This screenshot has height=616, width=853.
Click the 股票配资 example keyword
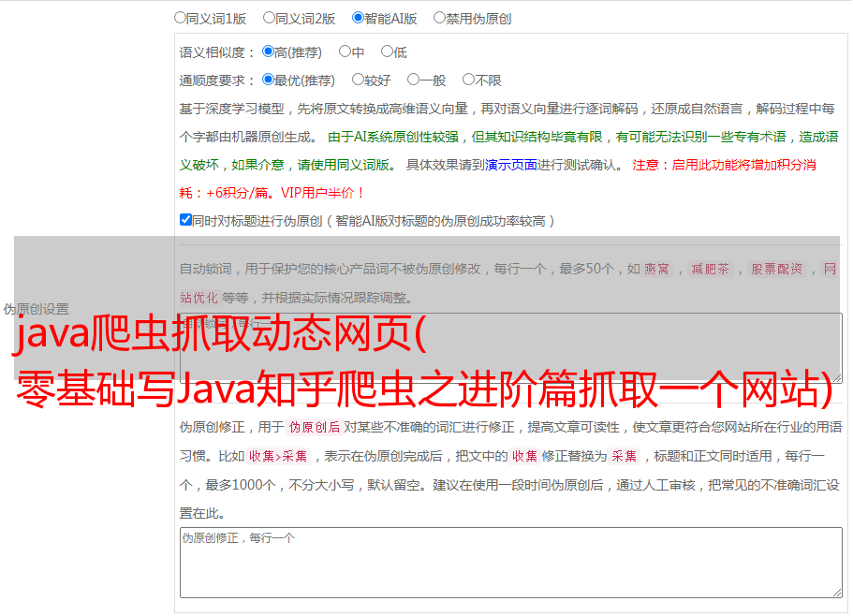[777, 269]
